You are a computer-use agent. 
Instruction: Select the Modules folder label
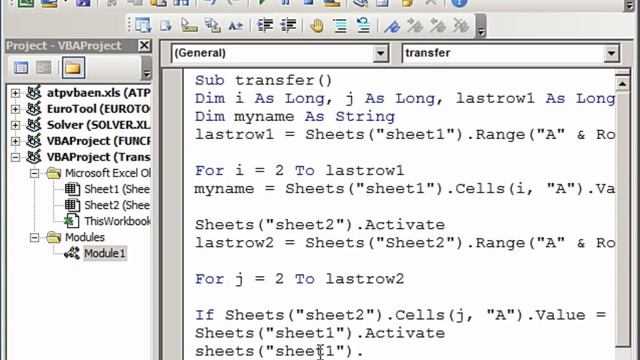click(x=84, y=238)
